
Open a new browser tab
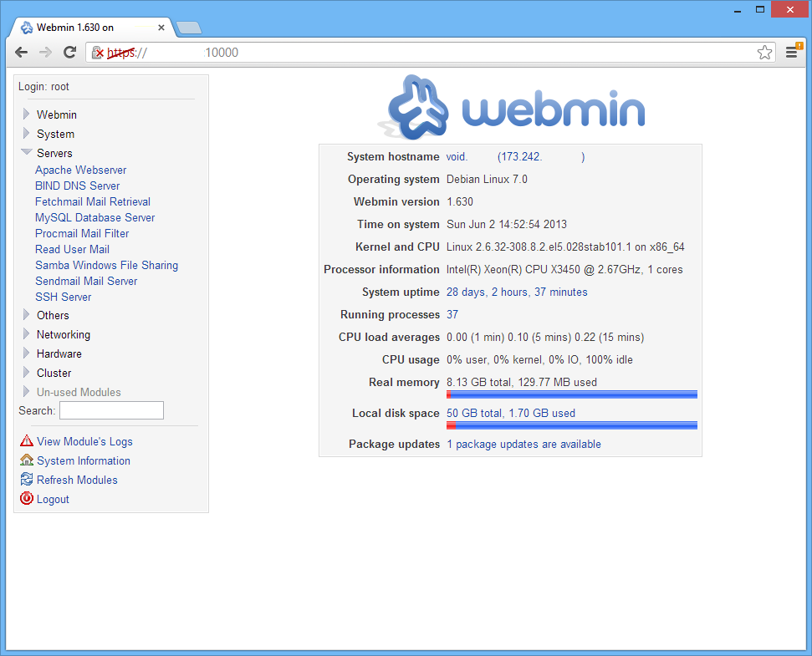tap(189, 28)
